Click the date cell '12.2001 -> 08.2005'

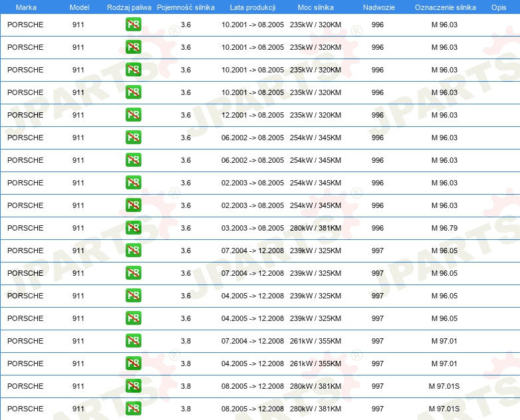point(253,115)
